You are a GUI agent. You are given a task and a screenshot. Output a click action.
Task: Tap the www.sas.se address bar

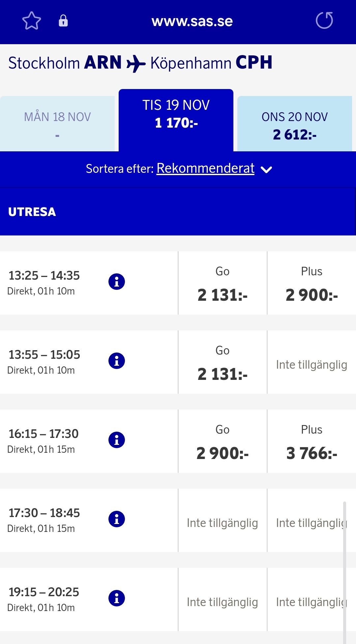192,21
